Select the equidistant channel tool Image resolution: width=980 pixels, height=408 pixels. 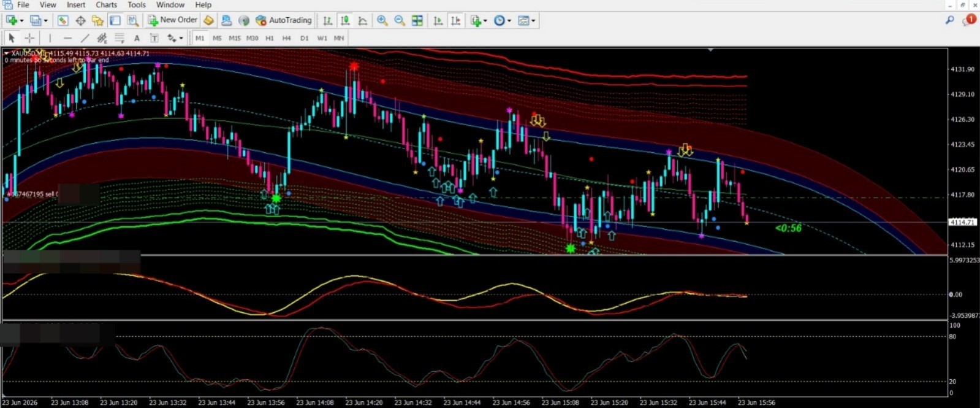click(102, 38)
